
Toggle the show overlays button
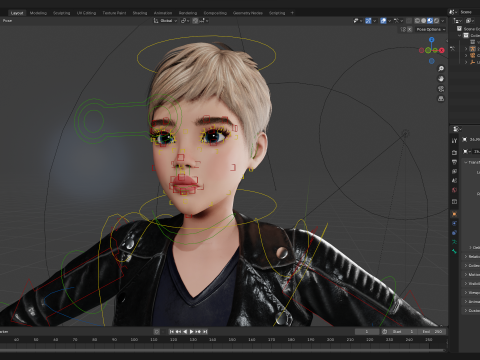tap(383, 21)
